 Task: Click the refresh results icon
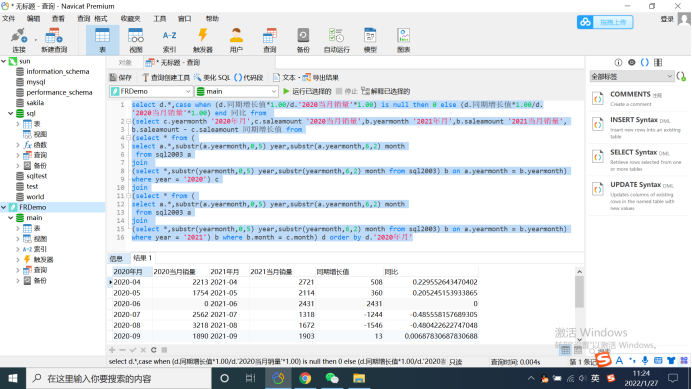[x=154, y=350]
